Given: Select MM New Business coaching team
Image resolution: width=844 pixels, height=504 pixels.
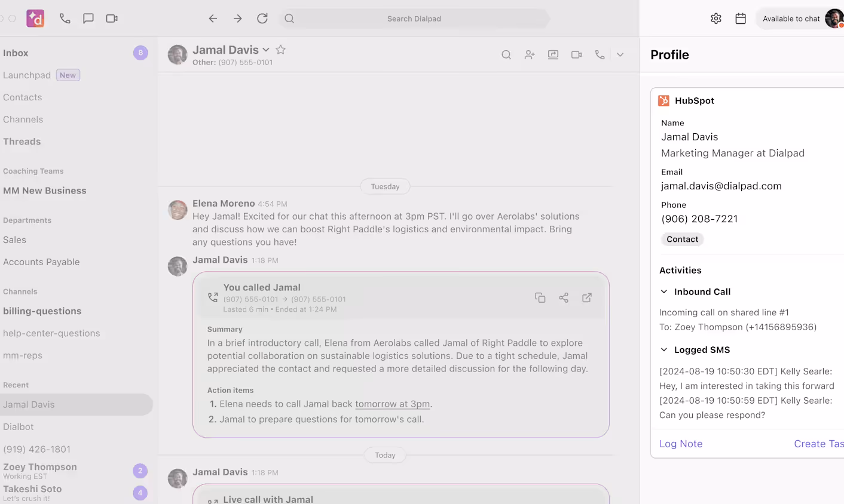Looking at the screenshot, I should click(44, 190).
